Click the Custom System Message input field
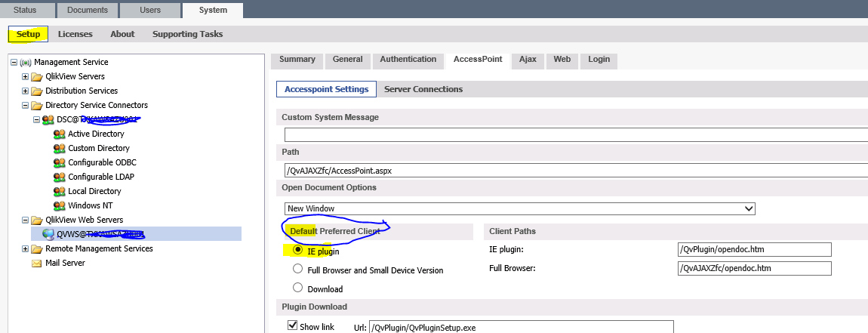868x333 pixels. click(x=575, y=134)
